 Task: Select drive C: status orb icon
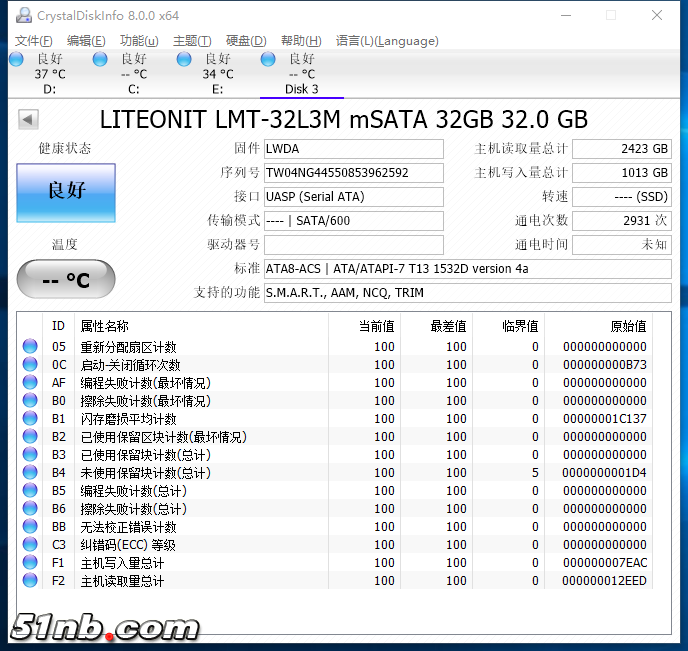click(x=100, y=60)
